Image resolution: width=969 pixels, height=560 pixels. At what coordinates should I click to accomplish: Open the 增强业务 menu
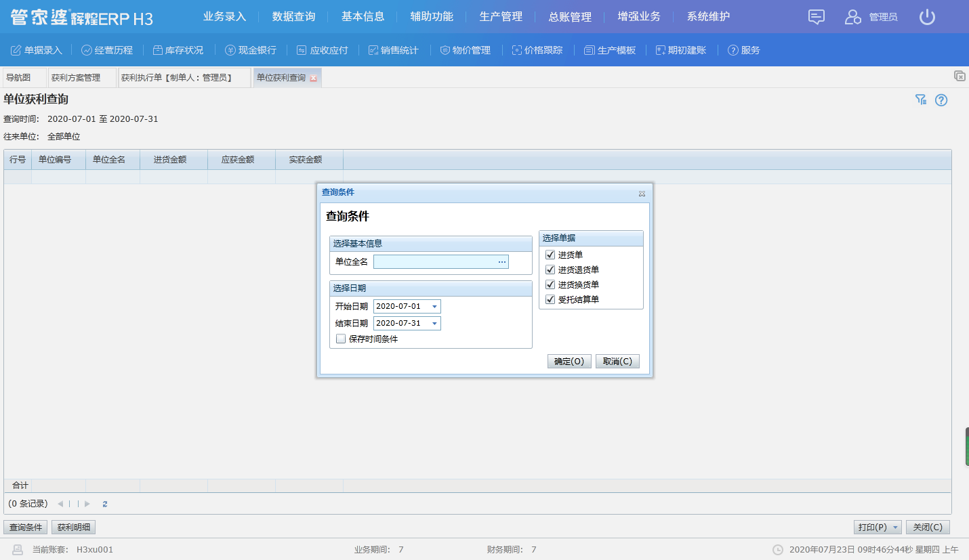pyautogui.click(x=640, y=17)
